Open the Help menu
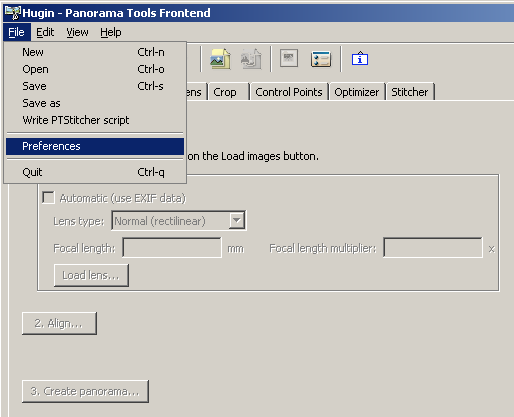This screenshot has width=514, height=417. (x=111, y=32)
